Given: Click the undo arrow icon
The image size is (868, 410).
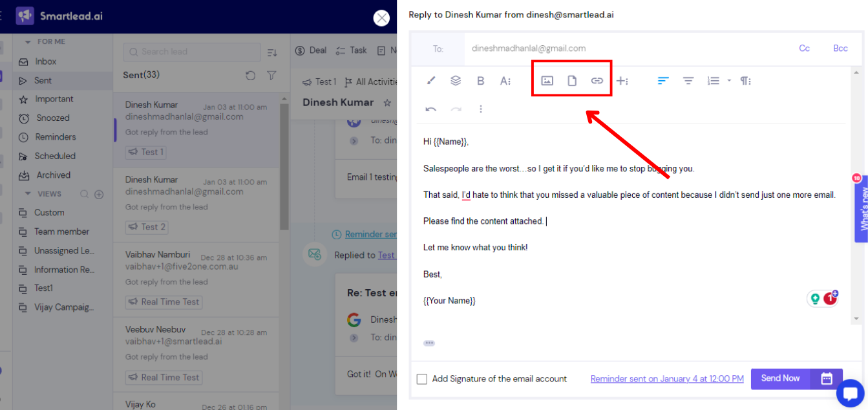Looking at the screenshot, I should point(431,109).
